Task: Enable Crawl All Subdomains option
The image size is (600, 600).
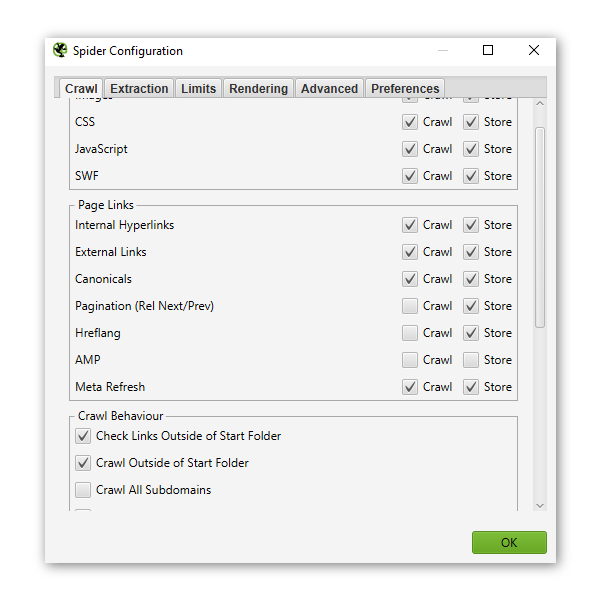Action: click(x=83, y=490)
